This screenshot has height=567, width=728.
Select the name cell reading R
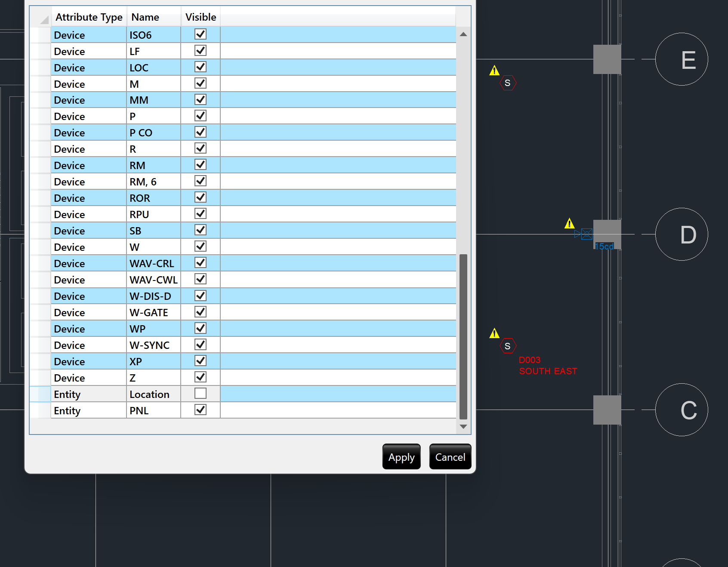tap(154, 149)
